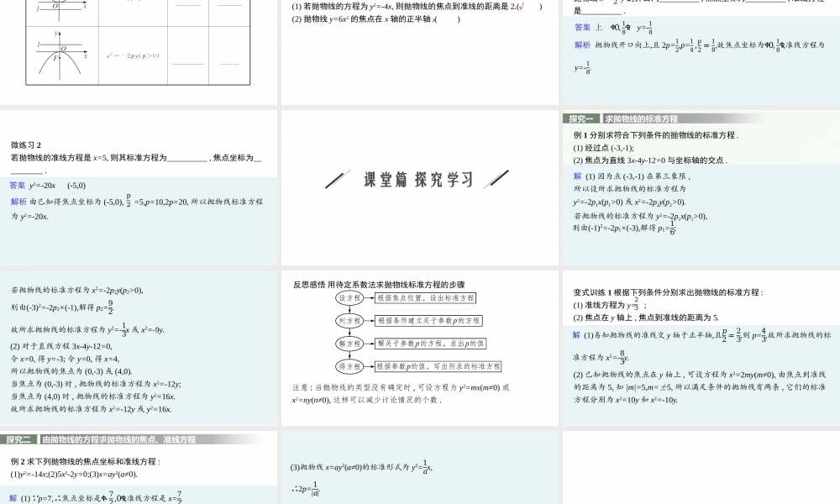The height and width of the screenshot is (504, 840).
Task: Open the 变式训练 1 slide
Action: tap(701, 349)
